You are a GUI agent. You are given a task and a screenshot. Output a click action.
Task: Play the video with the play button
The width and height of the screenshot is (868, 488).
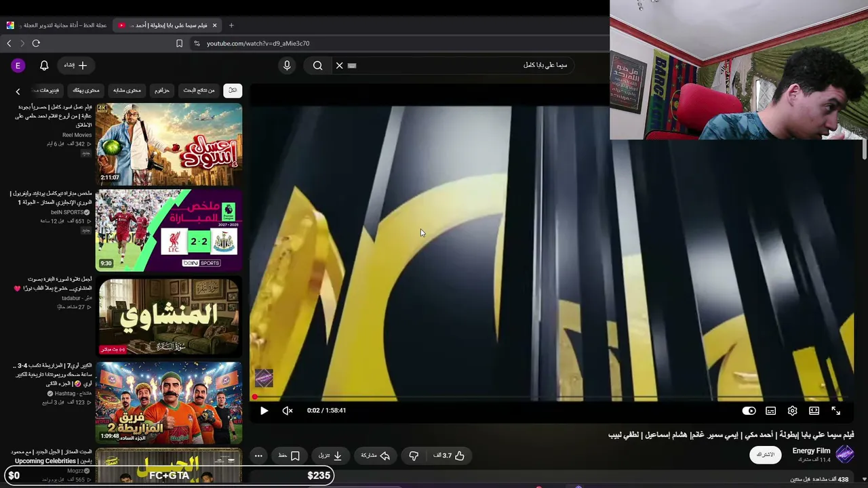264,410
